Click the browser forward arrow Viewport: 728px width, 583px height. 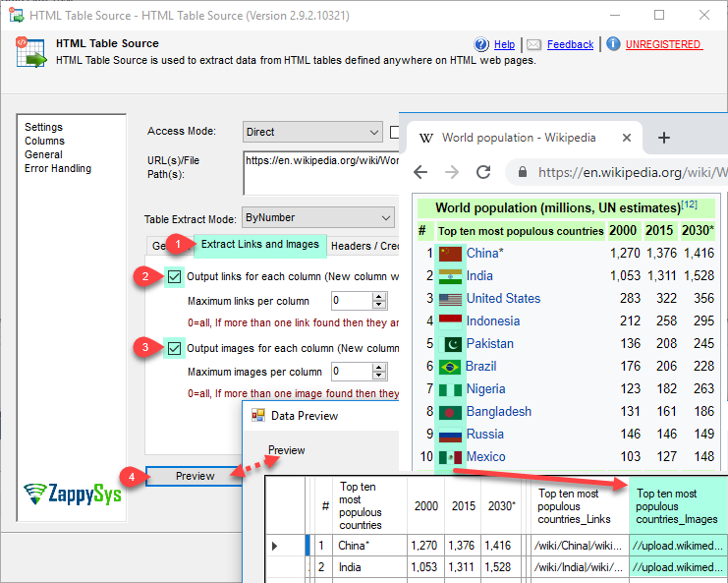click(452, 172)
